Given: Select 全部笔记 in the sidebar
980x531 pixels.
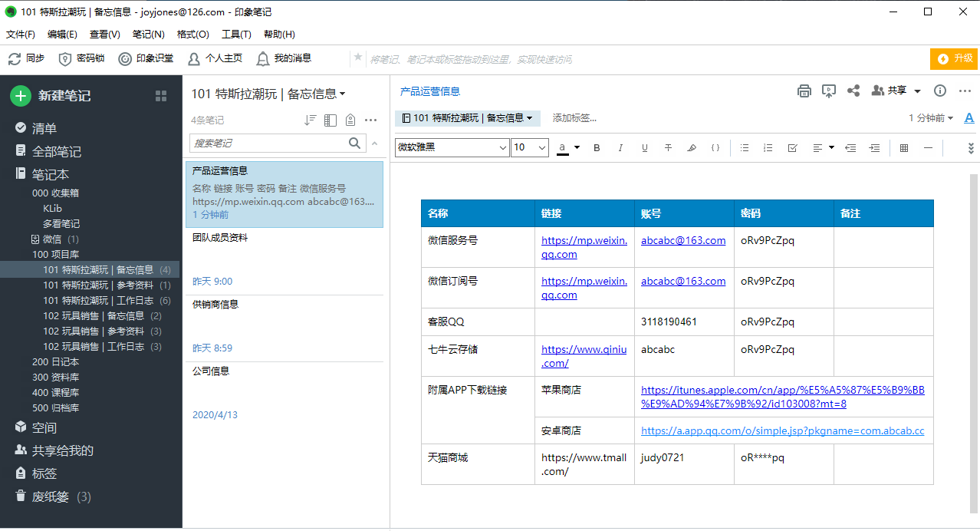Looking at the screenshot, I should click(x=57, y=152).
